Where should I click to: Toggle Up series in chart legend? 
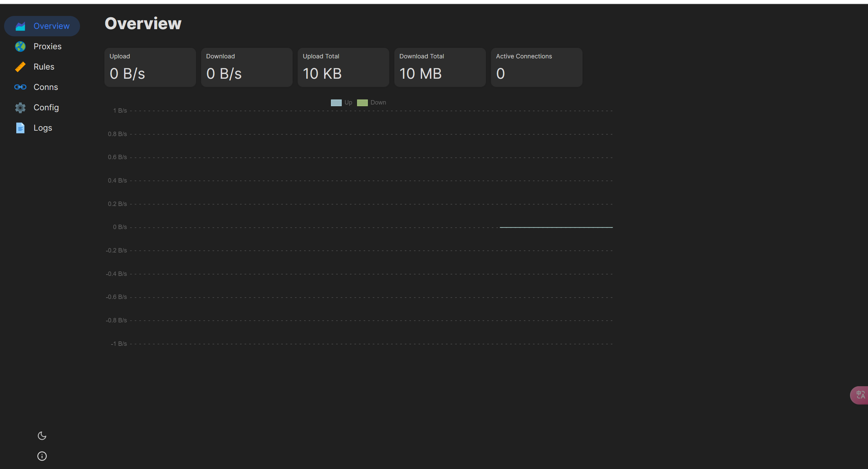tap(348, 102)
